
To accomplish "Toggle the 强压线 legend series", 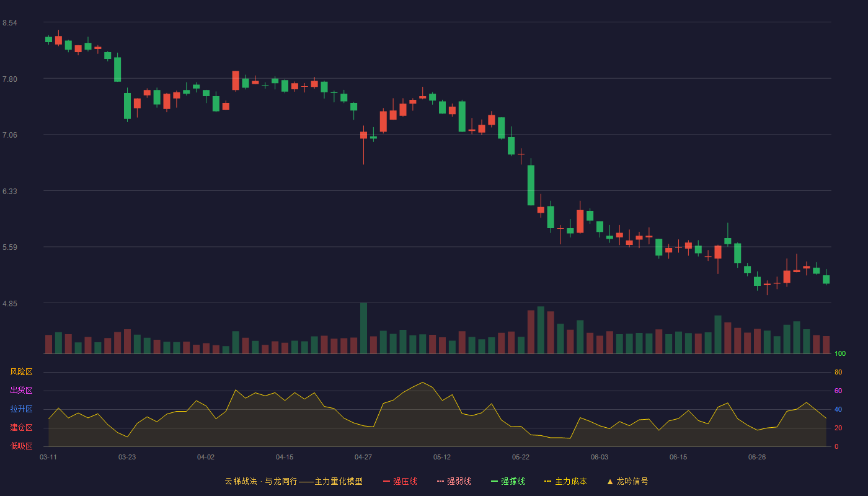I will coord(400,481).
